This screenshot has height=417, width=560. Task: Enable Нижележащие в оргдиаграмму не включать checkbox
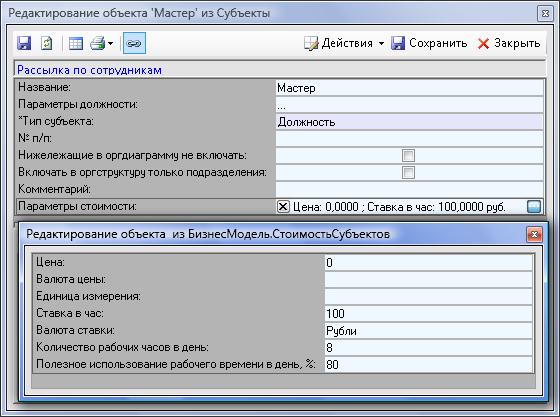pyautogui.click(x=408, y=155)
